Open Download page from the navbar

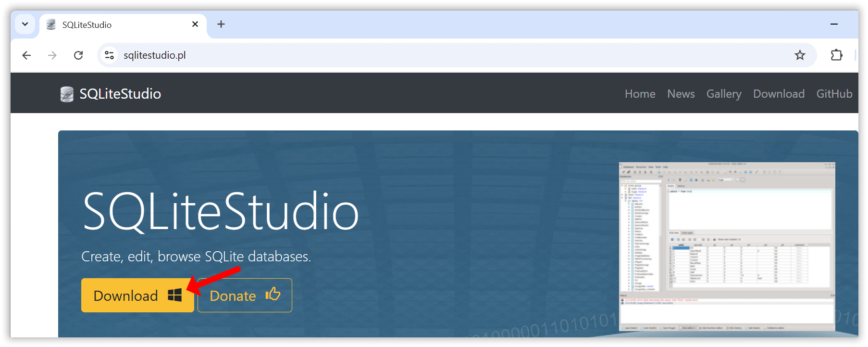[779, 94]
